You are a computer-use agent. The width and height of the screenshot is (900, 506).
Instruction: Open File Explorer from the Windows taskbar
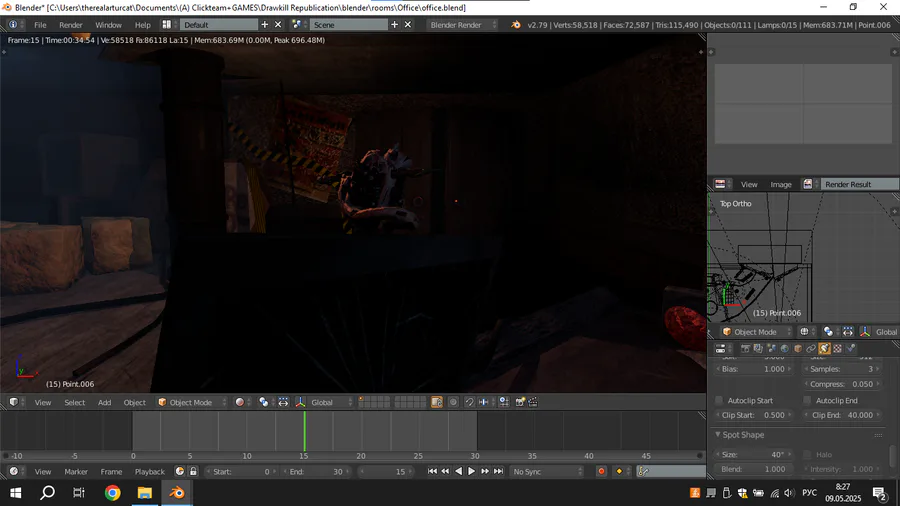(x=145, y=492)
